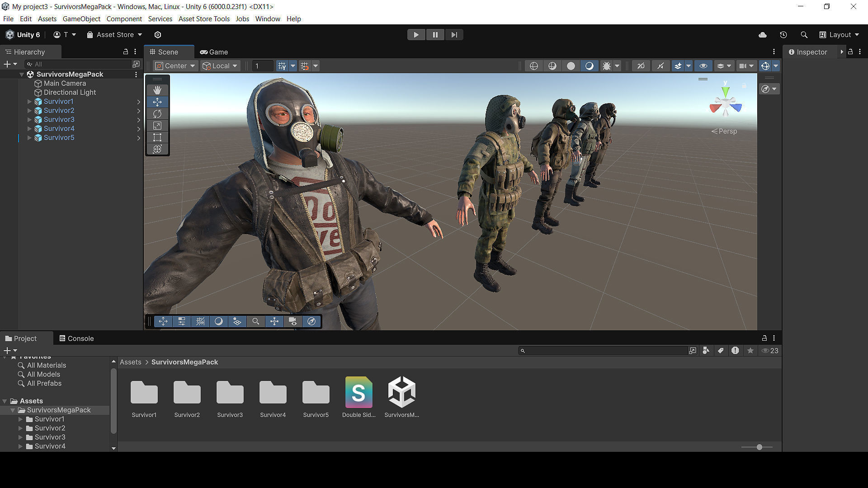This screenshot has width=868, height=488.
Task: Open the Hierarchy panel three-dot menu
Action: coord(135,52)
